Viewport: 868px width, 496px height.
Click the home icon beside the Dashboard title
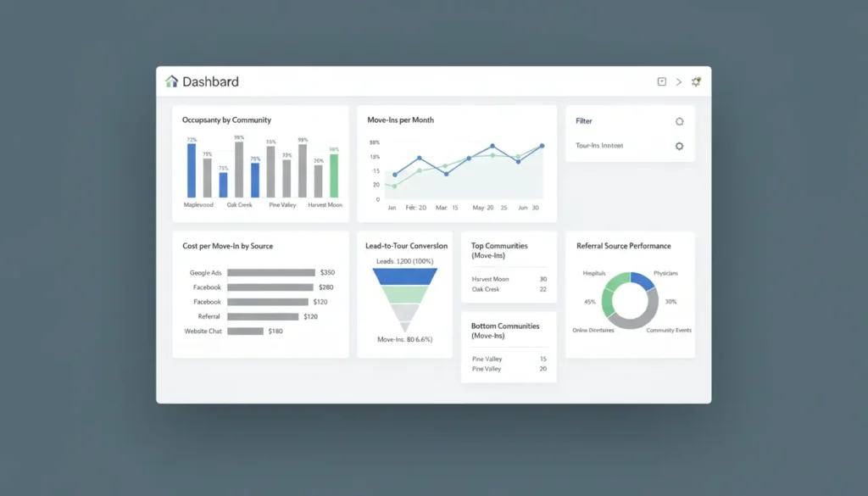pos(170,81)
